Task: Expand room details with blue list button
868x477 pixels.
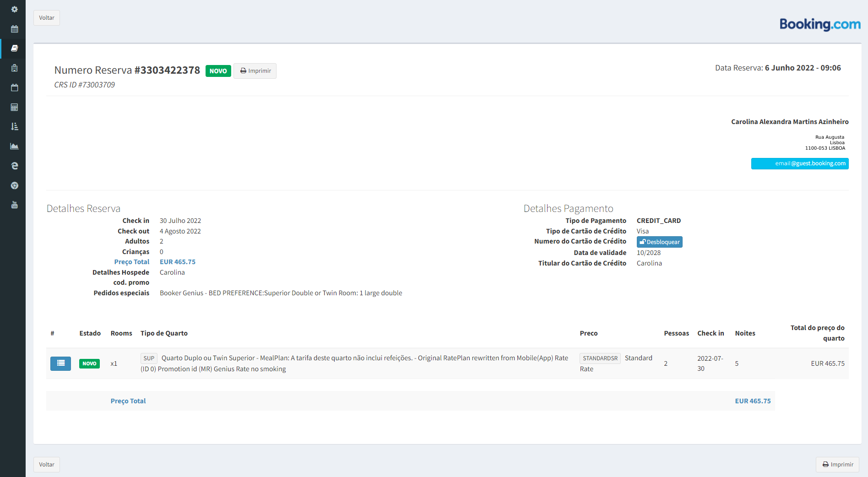Action: (x=60, y=363)
